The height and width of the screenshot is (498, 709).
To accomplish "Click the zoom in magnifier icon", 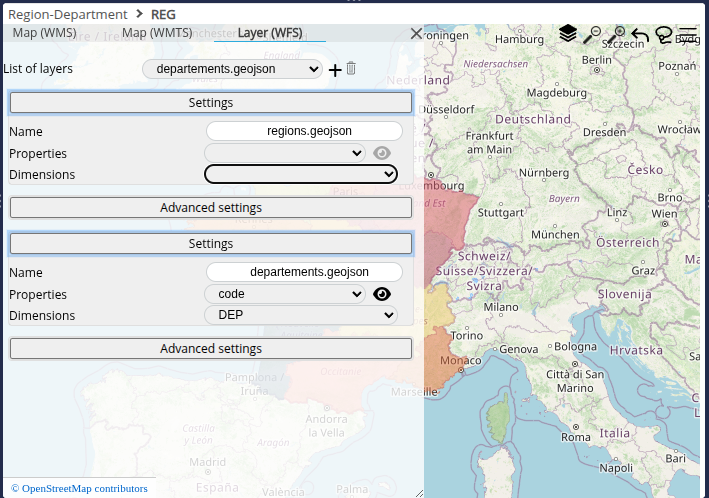I will tap(617, 35).
